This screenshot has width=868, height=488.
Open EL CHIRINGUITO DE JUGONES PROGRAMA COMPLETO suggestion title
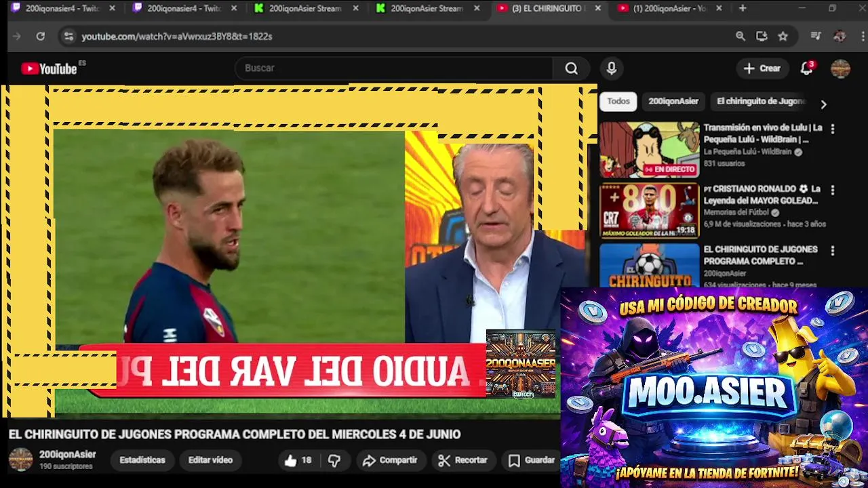[x=760, y=256]
